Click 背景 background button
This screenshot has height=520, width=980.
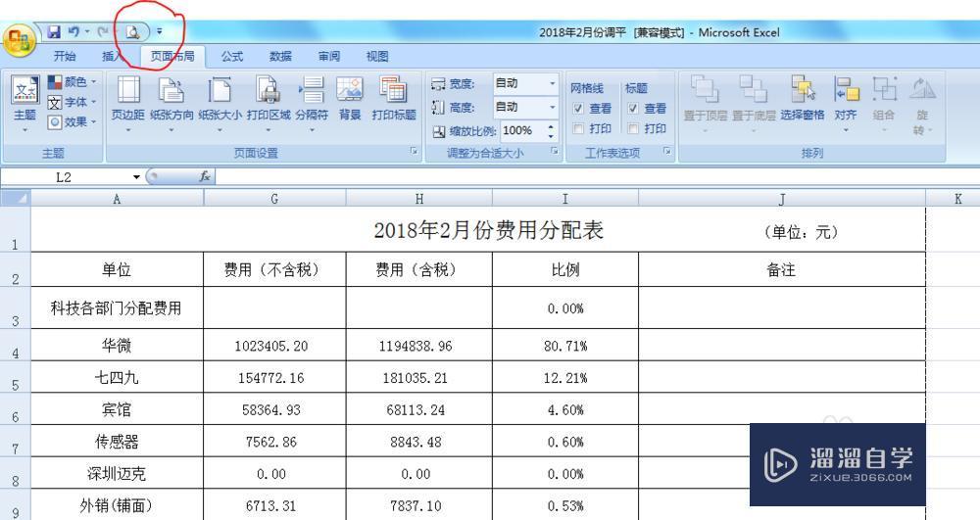[x=350, y=100]
